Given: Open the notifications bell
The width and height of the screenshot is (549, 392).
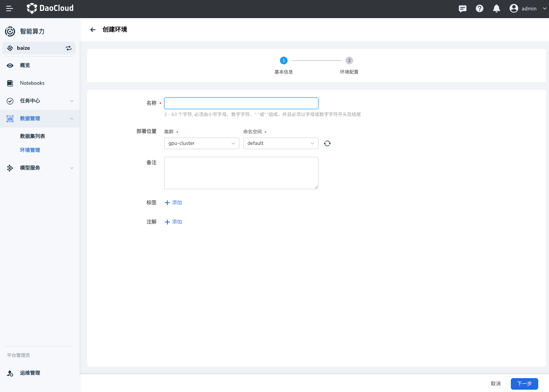Looking at the screenshot, I should pyautogui.click(x=497, y=8).
